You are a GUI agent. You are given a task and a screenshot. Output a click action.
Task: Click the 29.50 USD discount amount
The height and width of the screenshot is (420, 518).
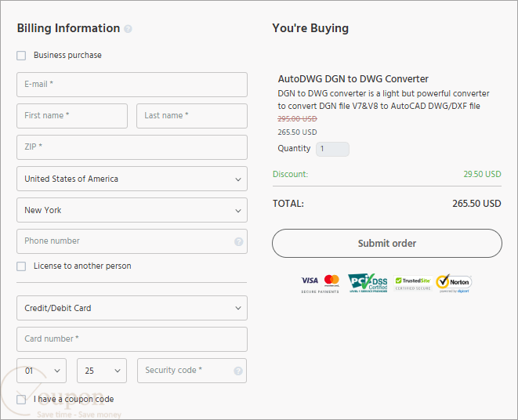(x=482, y=174)
